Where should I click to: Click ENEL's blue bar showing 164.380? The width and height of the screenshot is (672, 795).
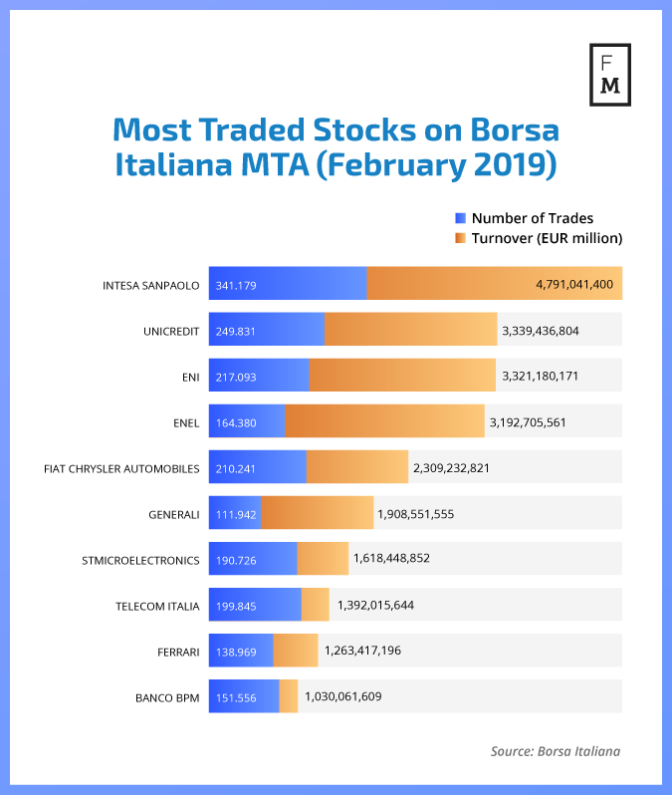point(246,421)
